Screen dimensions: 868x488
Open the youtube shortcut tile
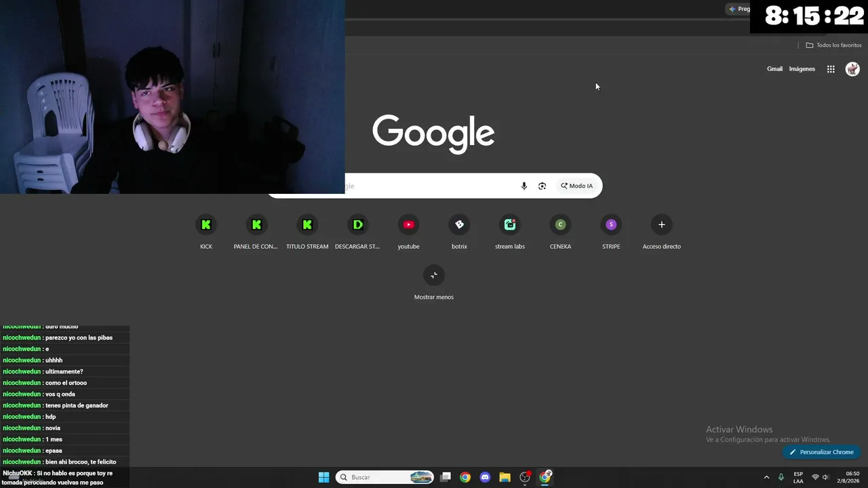pos(408,232)
